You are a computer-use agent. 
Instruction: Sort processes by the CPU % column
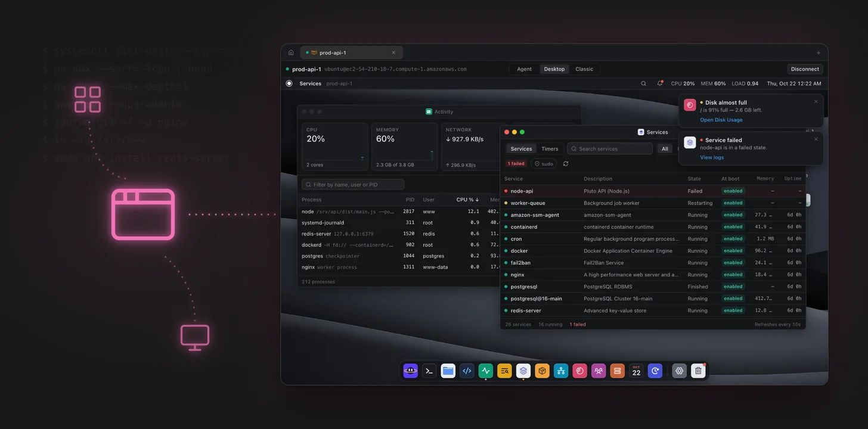(468, 200)
